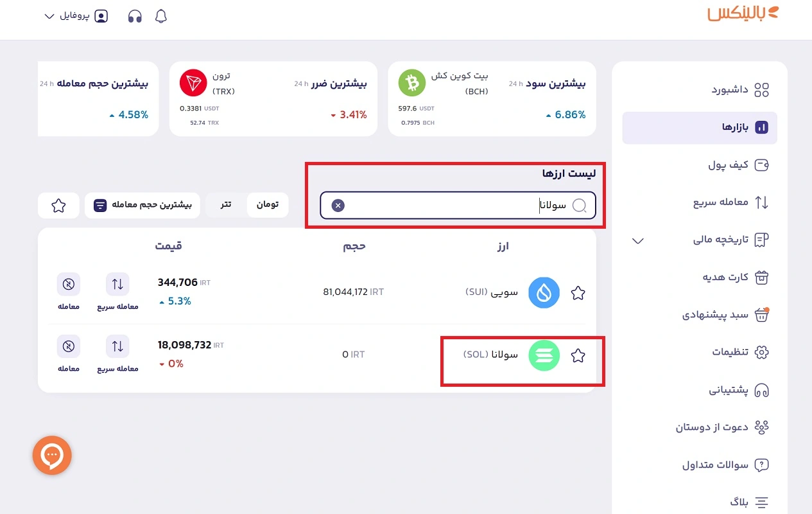Open the بیشترین ضرر Tron card
The image size is (812, 514).
click(273, 99)
